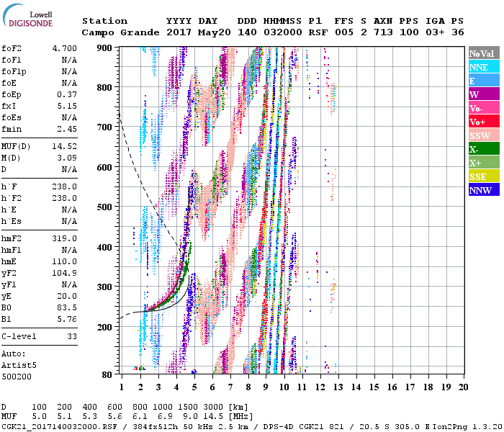Click the MUF 14.5 table value

pos(213,417)
